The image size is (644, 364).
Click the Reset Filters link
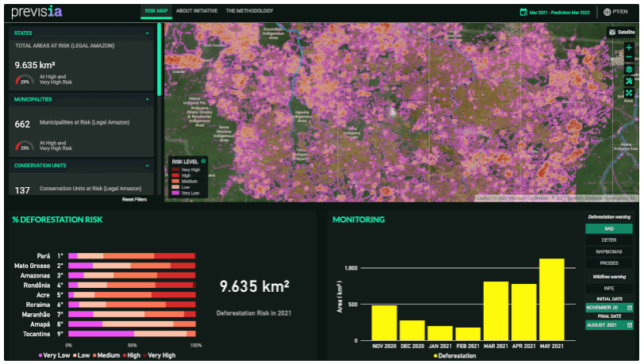coord(134,199)
